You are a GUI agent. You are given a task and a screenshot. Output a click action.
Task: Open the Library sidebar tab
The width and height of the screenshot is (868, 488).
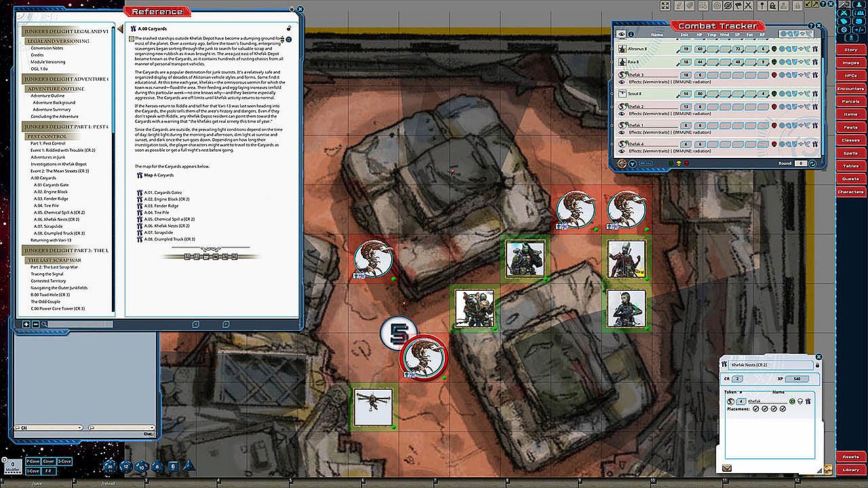[850, 470]
